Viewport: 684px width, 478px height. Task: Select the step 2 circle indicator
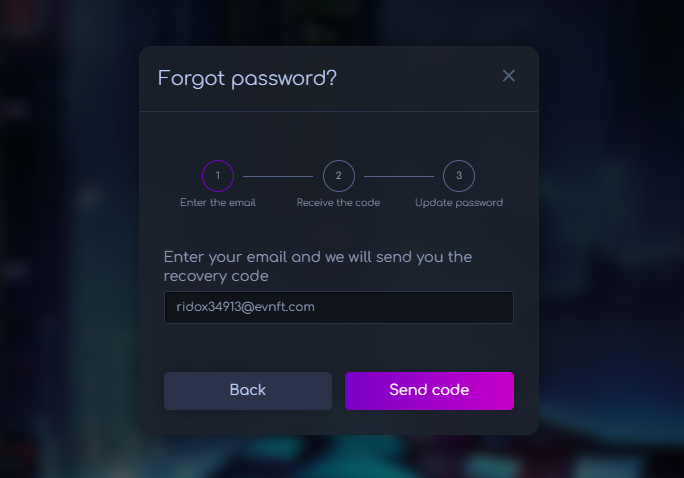pyautogui.click(x=339, y=176)
